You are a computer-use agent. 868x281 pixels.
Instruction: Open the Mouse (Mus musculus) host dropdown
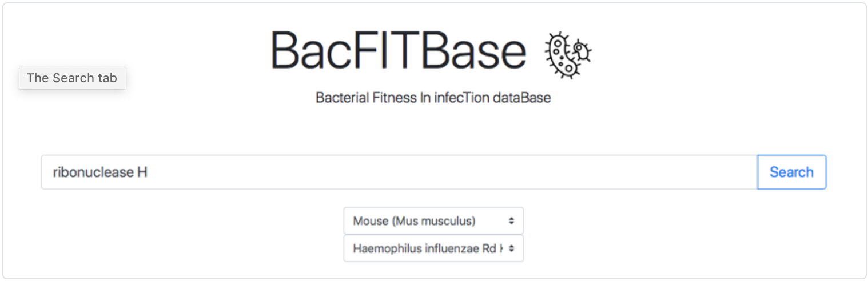(x=433, y=221)
